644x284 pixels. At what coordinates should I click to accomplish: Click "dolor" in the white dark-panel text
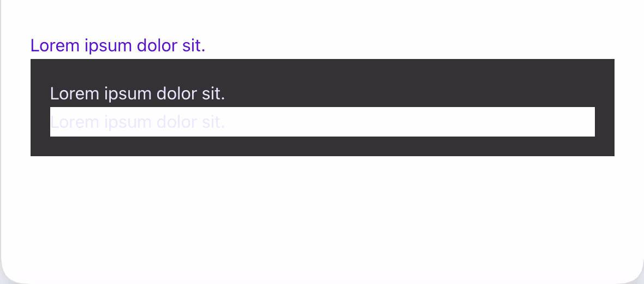point(177,94)
